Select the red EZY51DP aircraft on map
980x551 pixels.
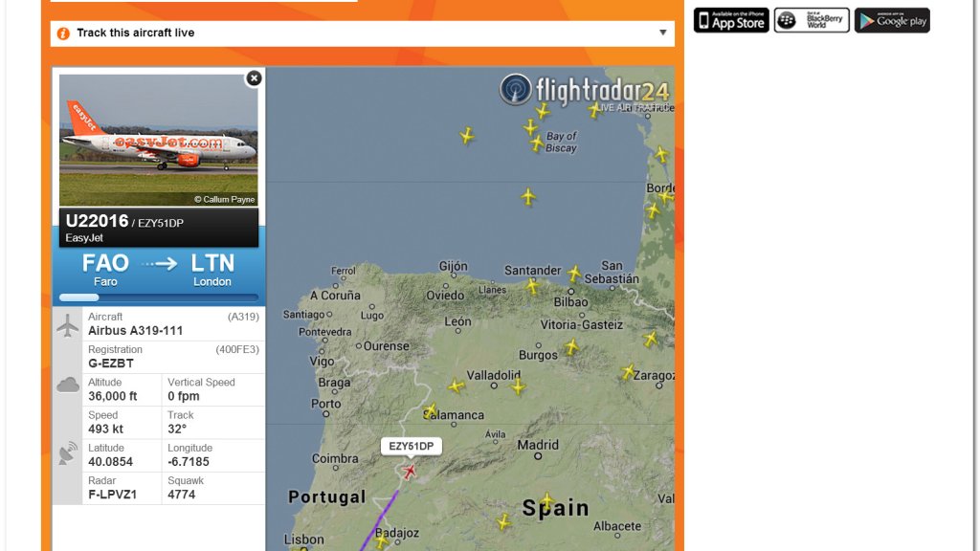[x=410, y=471]
